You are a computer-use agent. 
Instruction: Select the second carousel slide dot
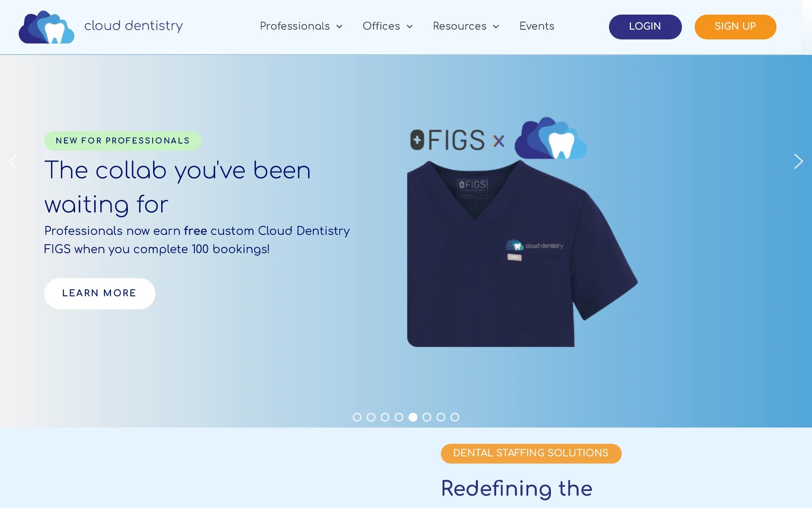pyautogui.click(x=371, y=417)
